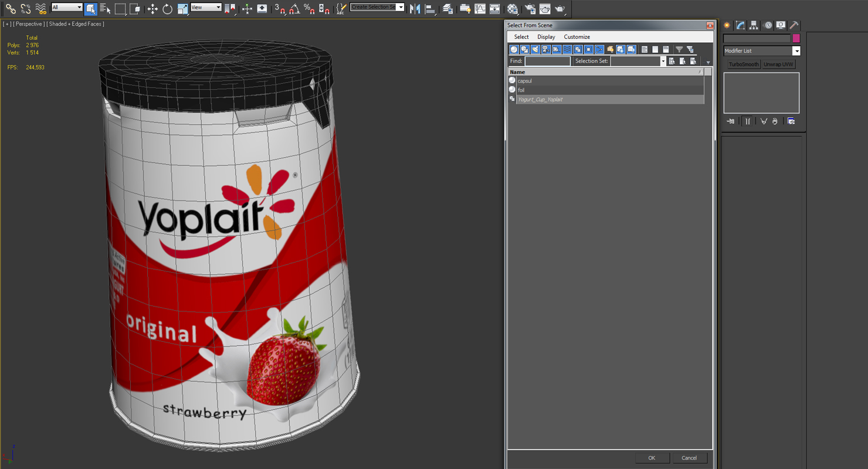
Task: Toggle Display Geometry filter in Select From Scene
Action: pyautogui.click(x=514, y=50)
